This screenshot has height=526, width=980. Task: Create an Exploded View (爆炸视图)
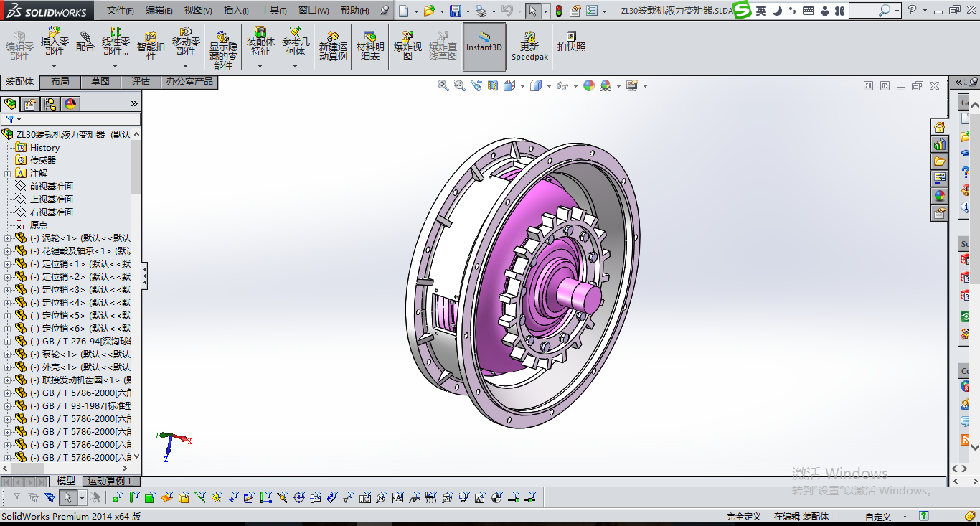[x=407, y=45]
